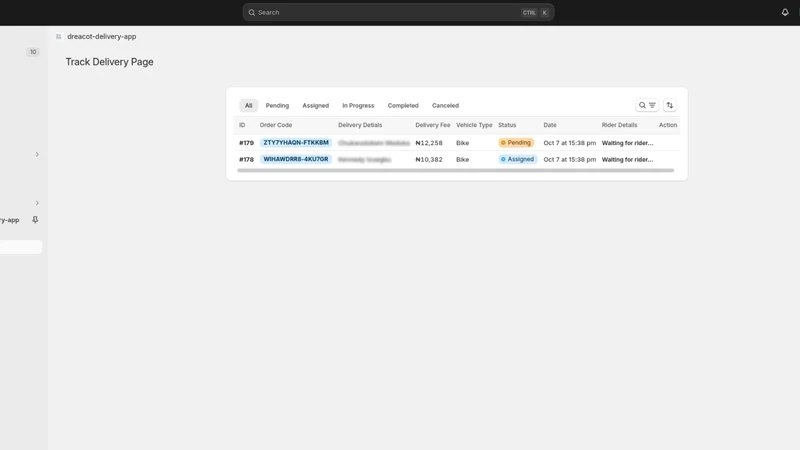
Task: Click the Assigned status badge in row #178
Action: pos(517,159)
